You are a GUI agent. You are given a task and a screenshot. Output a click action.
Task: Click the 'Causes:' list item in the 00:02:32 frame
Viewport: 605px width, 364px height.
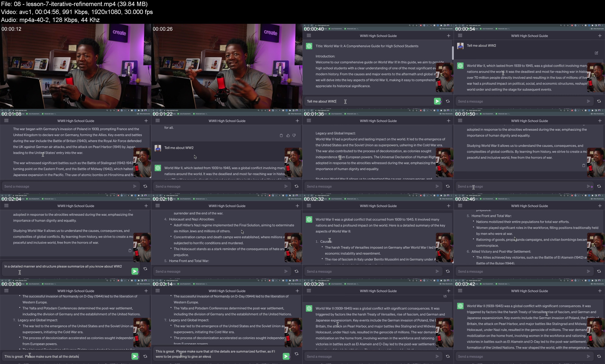tap(326, 242)
